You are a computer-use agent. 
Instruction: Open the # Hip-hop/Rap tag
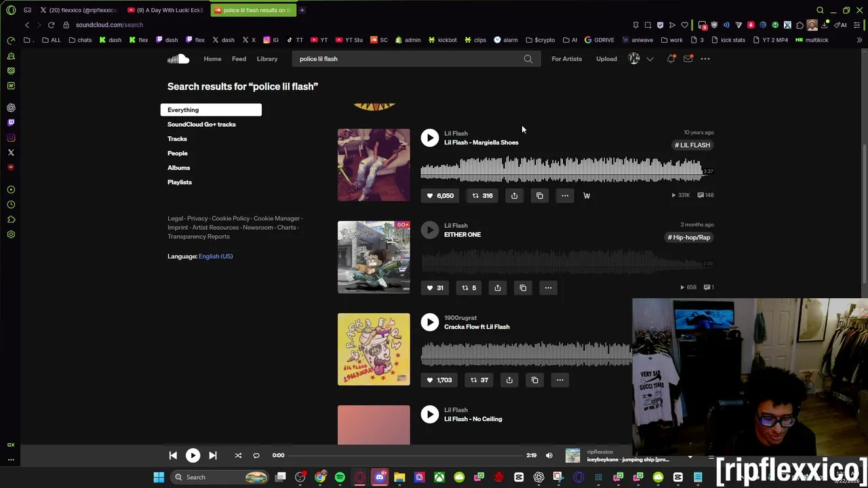click(x=689, y=237)
